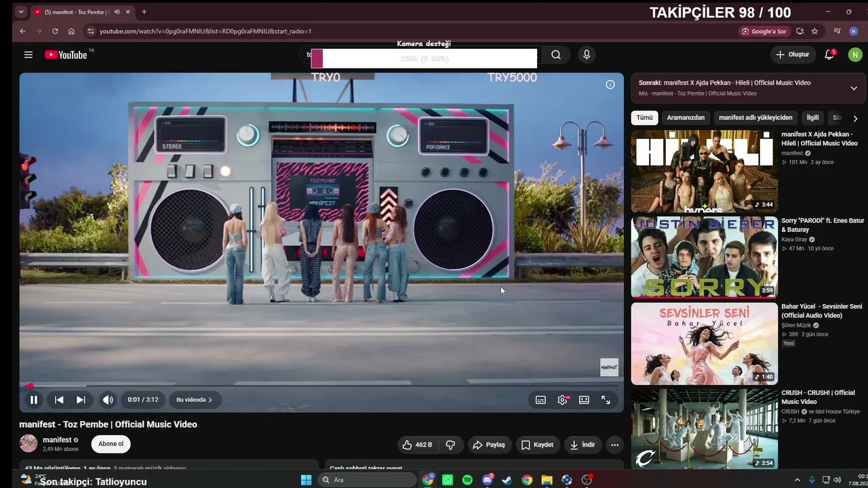Show more filter chips with right arrow
868x488 pixels.
[855, 119]
